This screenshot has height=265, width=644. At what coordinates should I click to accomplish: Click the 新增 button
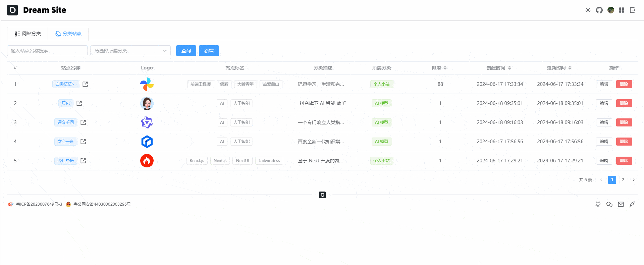[x=209, y=51]
